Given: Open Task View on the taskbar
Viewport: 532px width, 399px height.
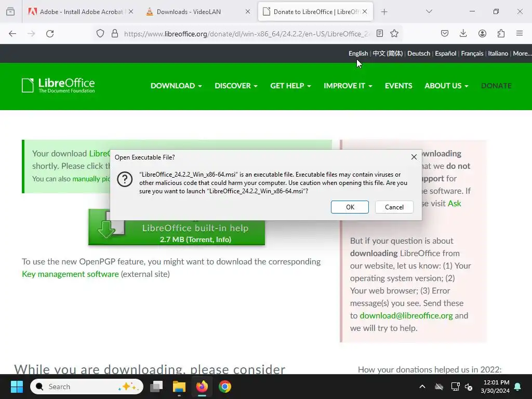Looking at the screenshot, I should tap(156, 387).
